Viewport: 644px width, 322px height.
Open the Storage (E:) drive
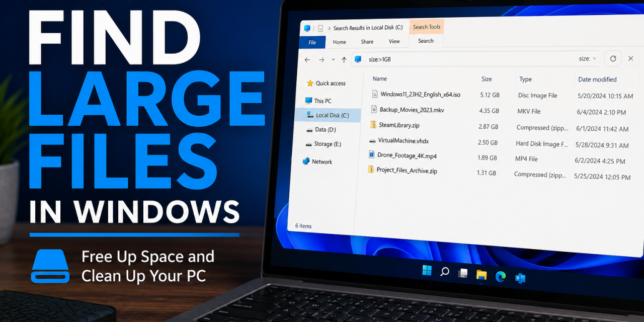324,144
